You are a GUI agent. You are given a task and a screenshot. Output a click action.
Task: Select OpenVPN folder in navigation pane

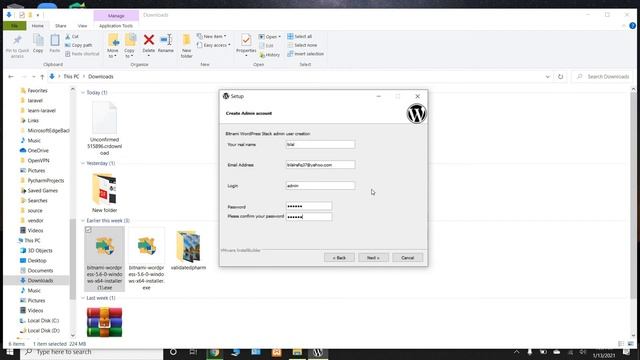click(x=38, y=160)
